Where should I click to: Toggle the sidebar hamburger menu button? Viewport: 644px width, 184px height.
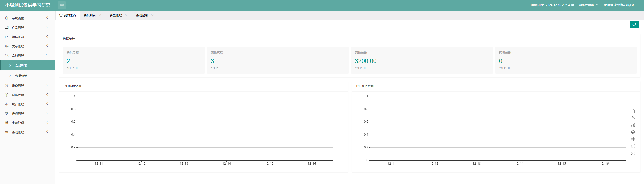(62, 5)
